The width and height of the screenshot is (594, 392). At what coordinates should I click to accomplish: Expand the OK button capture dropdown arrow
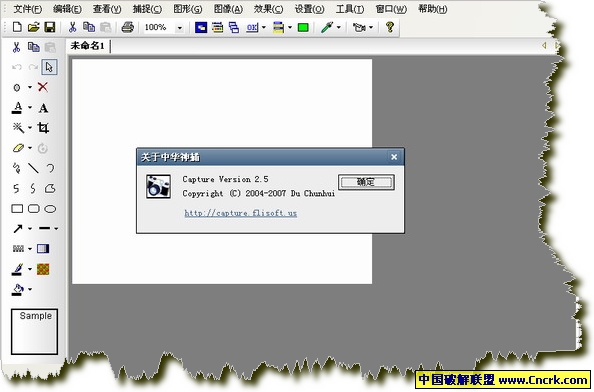[x=264, y=27]
